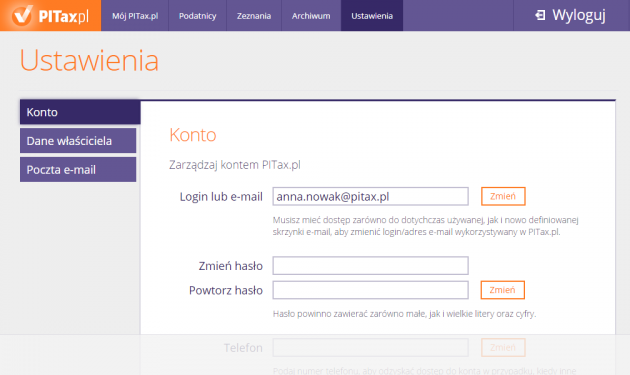Open the Zeznania tab
This screenshot has width=630, height=375.
coord(254,16)
